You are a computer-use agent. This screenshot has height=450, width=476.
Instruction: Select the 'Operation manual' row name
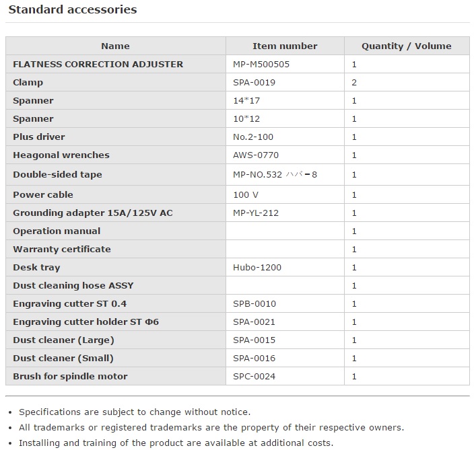(57, 231)
